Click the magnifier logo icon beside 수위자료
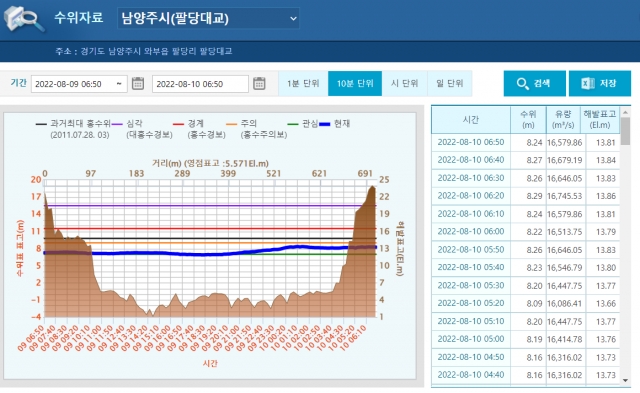Viewport: 640px width, 393px height. 24,19
